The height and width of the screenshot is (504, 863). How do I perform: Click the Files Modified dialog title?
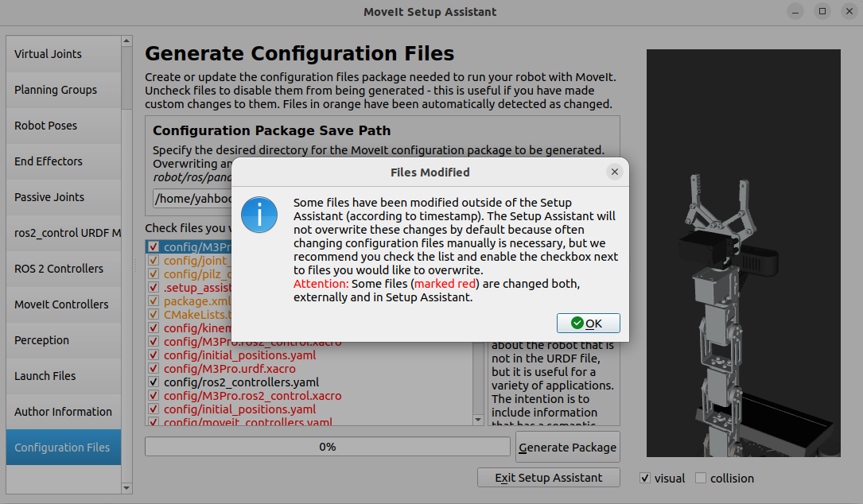[430, 173]
